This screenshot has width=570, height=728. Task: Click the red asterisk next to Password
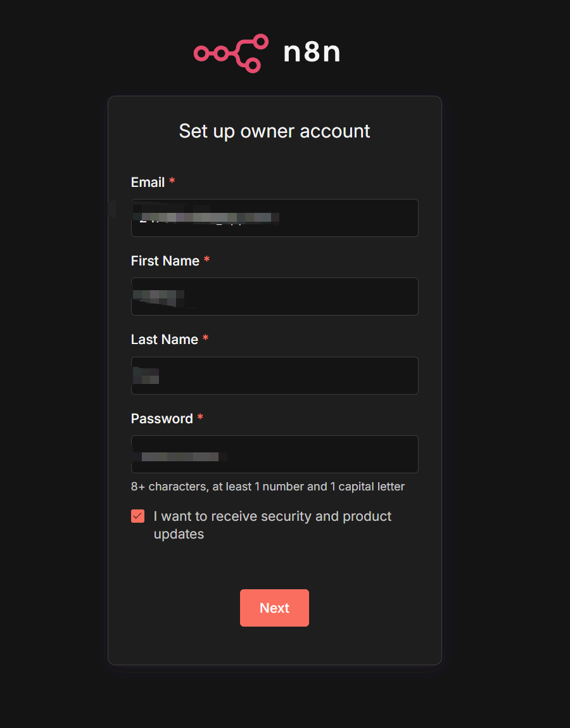(x=200, y=418)
